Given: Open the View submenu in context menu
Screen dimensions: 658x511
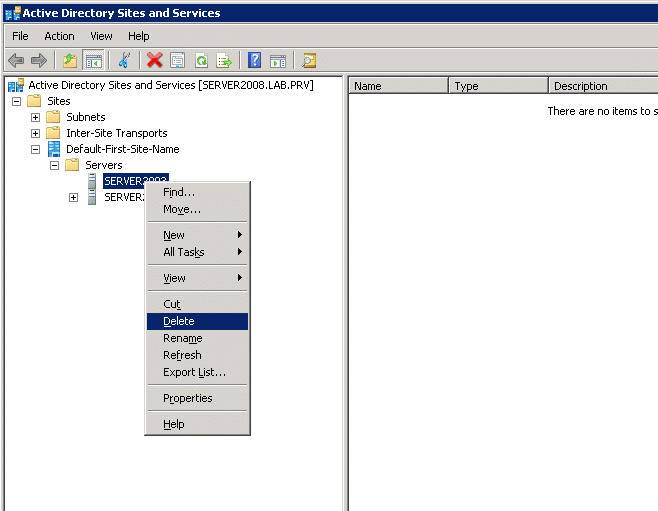Looking at the screenshot, I should 197,278.
